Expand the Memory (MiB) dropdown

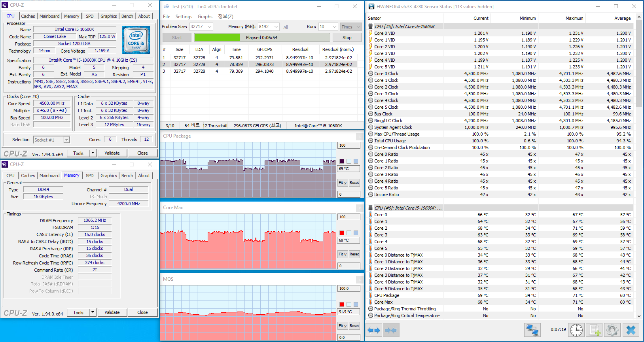(276, 27)
